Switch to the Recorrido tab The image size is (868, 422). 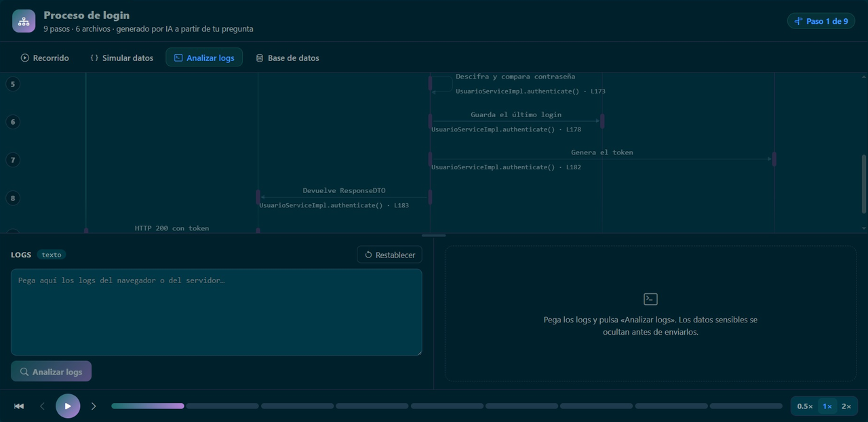pos(45,58)
